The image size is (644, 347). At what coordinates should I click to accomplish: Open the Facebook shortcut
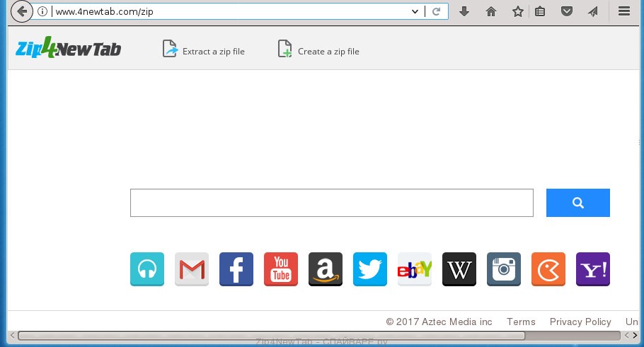point(236,269)
